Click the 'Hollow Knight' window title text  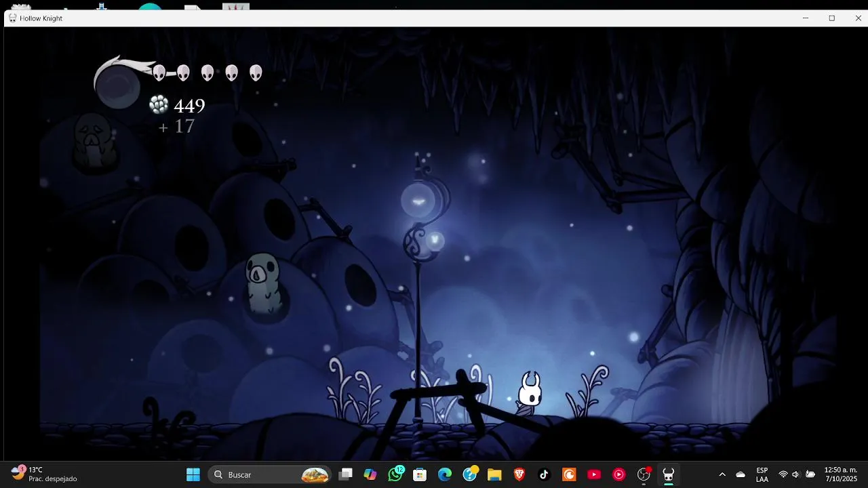41,18
